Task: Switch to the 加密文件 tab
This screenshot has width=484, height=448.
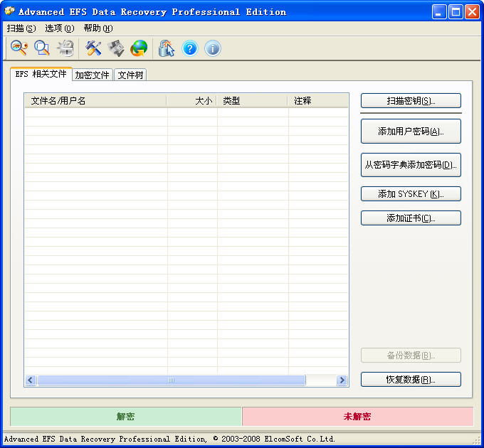Action: pos(92,75)
